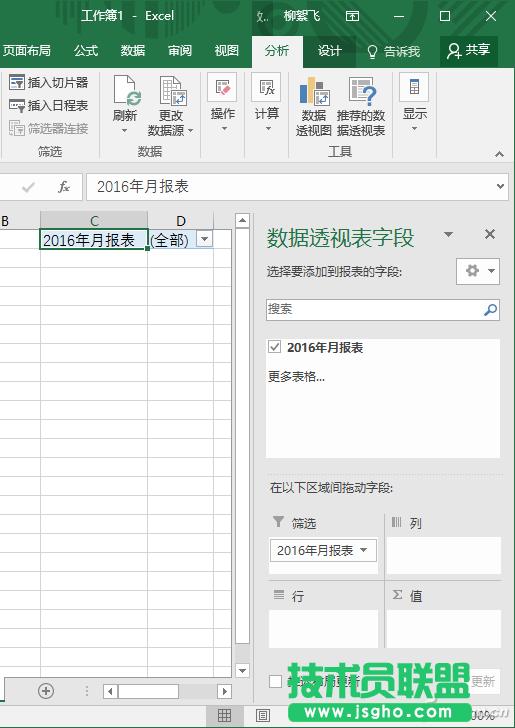Click the Filter Connections (筛选器连接) icon
This screenshot has height=728, width=515.
(17, 128)
